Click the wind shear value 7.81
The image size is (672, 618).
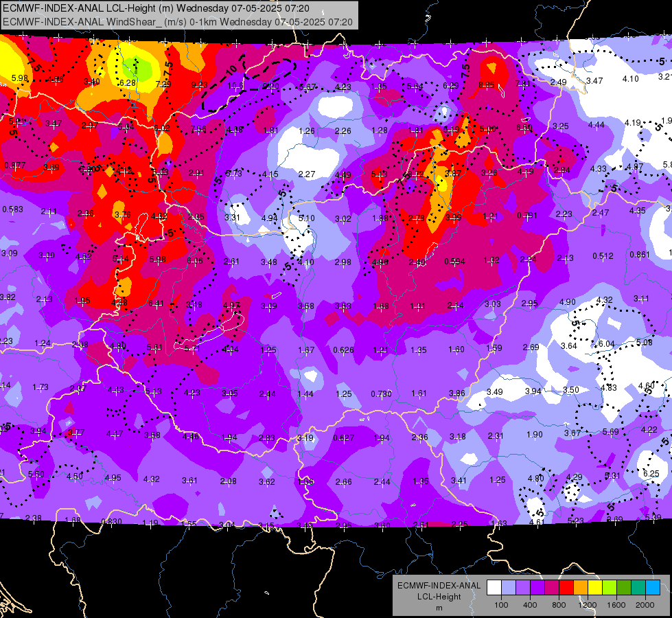(x=523, y=84)
